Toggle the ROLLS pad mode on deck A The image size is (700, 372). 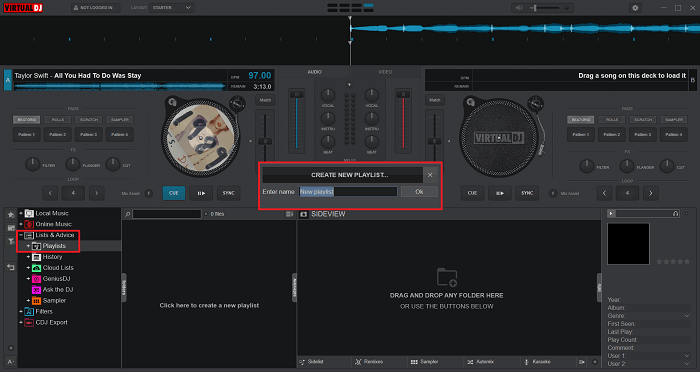(58, 120)
